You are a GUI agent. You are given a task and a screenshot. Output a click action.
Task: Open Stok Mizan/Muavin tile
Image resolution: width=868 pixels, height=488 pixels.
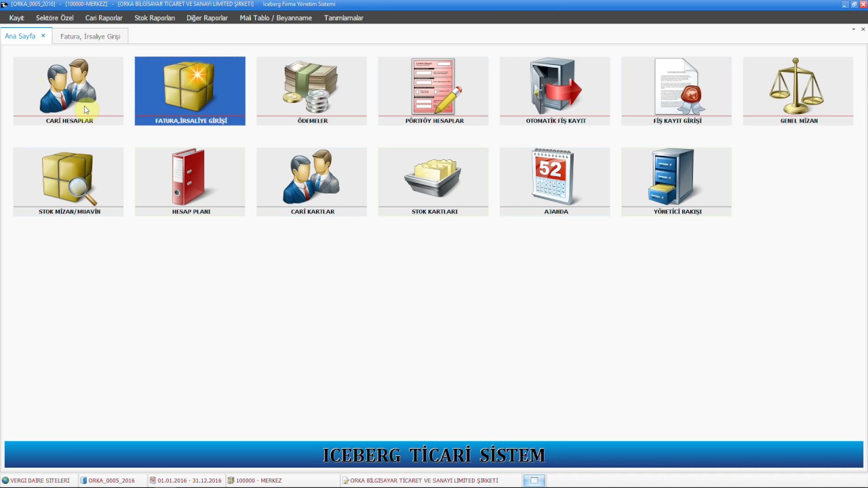[x=68, y=182]
